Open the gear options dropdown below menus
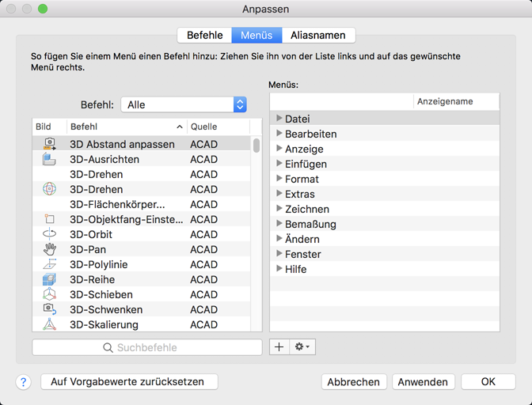Screen dimensions: 532x405 pos(302,346)
